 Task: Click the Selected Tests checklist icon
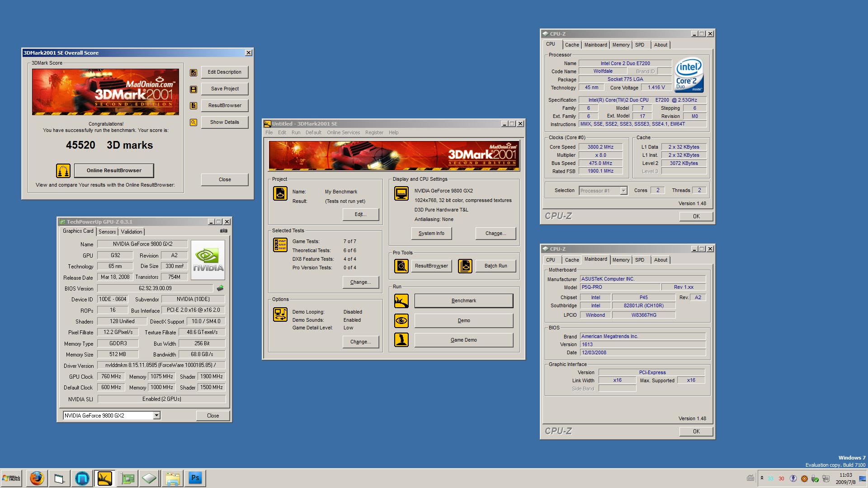(280, 245)
